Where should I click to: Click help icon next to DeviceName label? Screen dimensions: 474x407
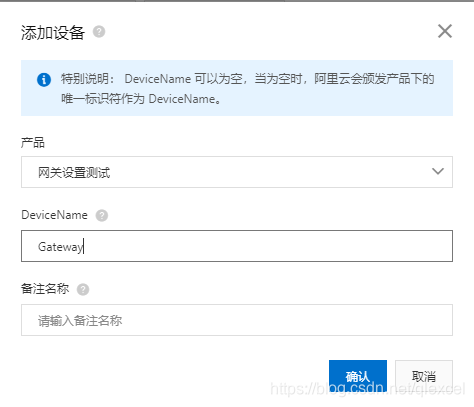point(102,215)
